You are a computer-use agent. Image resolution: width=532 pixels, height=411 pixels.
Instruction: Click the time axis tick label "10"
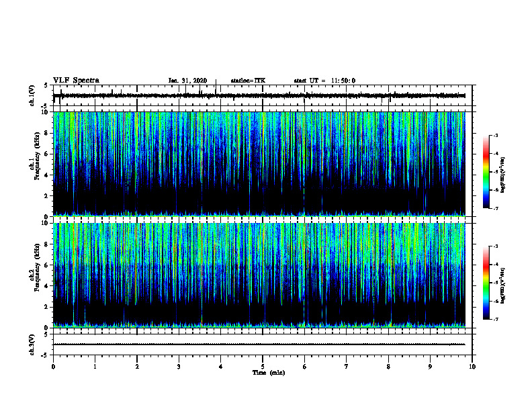click(x=472, y=367)
